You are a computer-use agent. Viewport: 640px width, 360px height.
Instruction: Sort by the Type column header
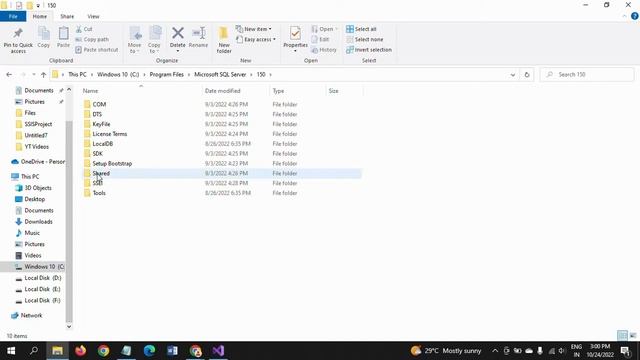tap(298, 91)
